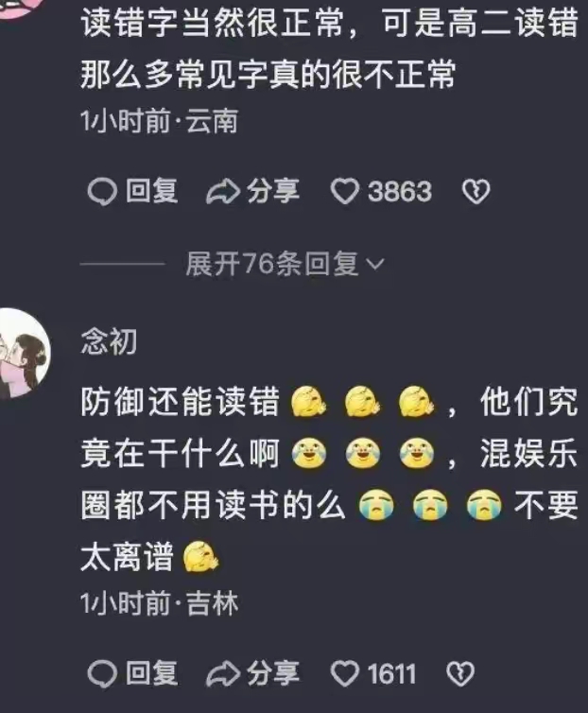Image resolution: width=588 pixels, height=713 pixels.
Task: Like the comment with 3863 likes
Action: tap(344, 191)
